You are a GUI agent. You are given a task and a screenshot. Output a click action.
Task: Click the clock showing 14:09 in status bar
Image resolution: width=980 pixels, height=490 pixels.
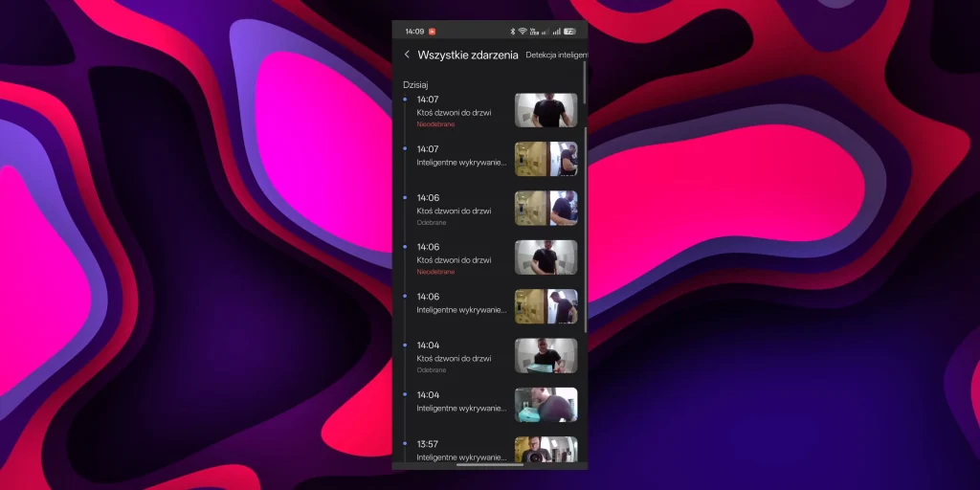(414, 32)
